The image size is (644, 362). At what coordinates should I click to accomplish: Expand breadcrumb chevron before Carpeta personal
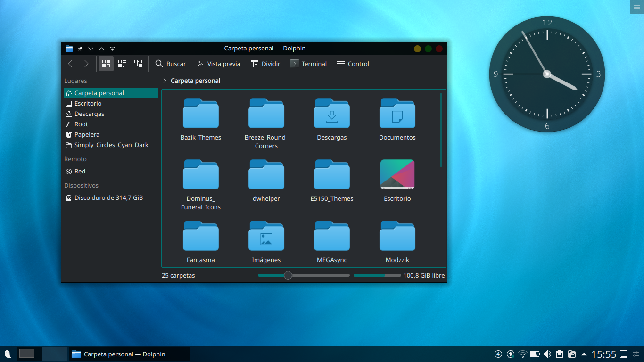click(165, 81)
